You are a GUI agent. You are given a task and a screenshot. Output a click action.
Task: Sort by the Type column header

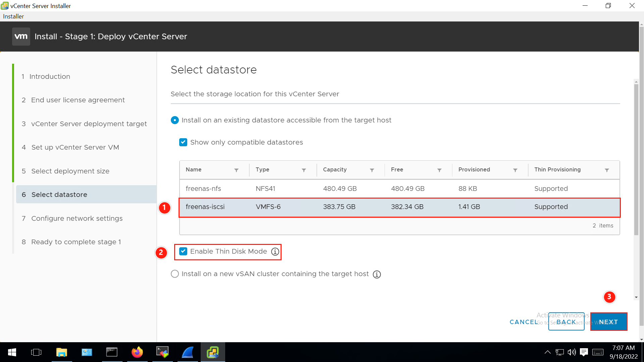262,170
